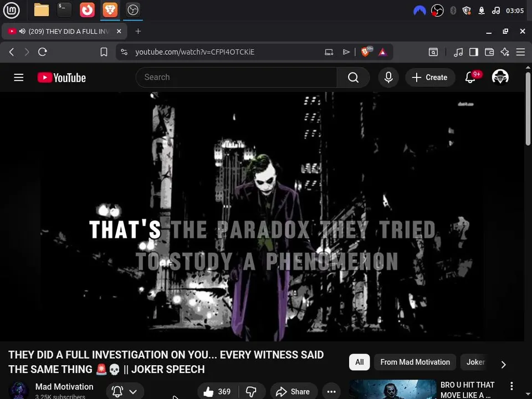Like the video with 369 likes
This screenshot has width=532, height=399.
point(217,392)
